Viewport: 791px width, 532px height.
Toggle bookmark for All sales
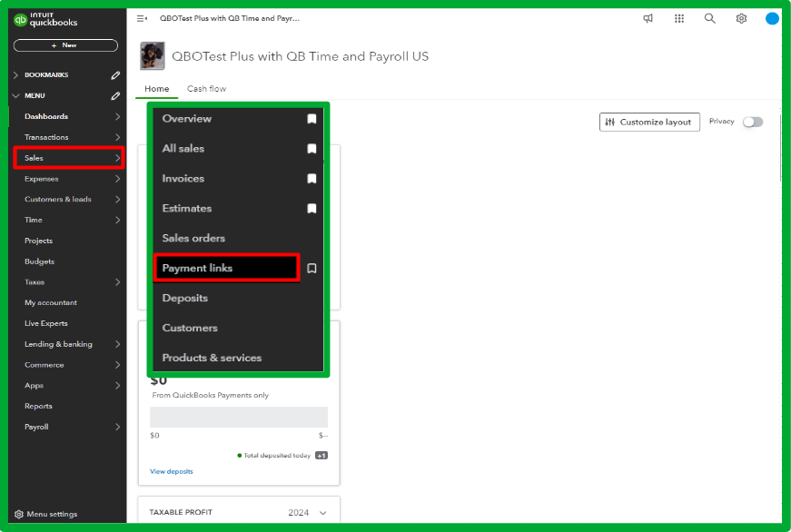tap(311, 149)
